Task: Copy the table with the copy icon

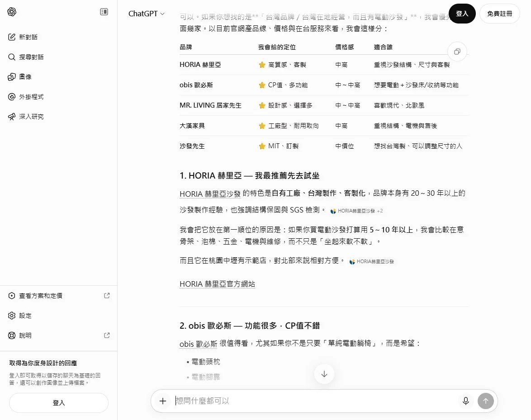Action: (457, 52)
